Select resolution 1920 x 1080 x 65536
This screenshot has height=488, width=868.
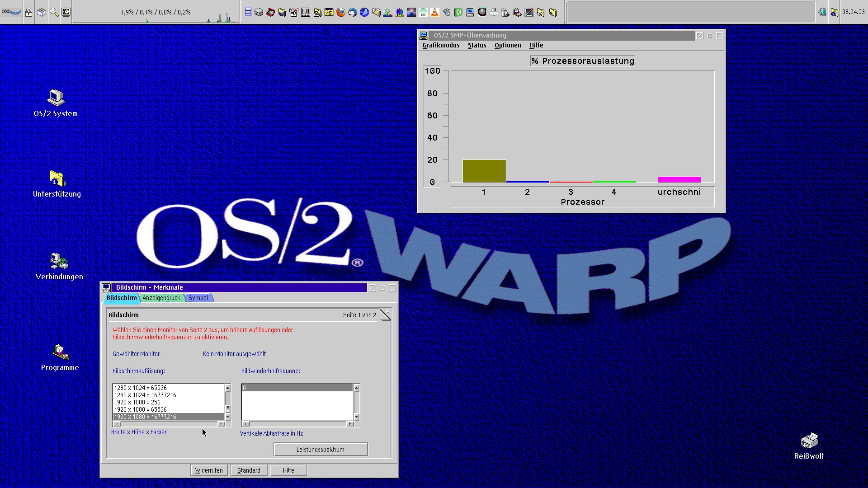tap(169, 409)
